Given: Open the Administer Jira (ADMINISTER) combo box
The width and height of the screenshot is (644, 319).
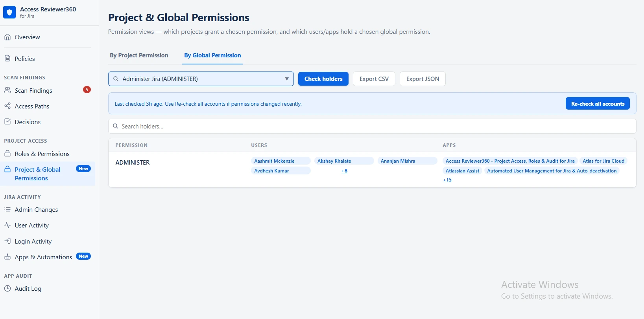Looking at the screenshot, I should click(201, 79).
